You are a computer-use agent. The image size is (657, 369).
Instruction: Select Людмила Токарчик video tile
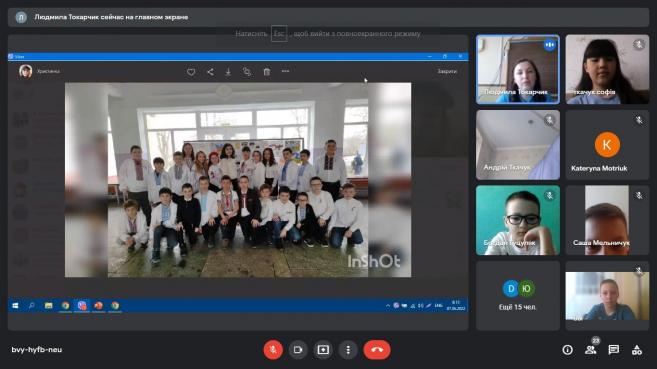[518, 69]
